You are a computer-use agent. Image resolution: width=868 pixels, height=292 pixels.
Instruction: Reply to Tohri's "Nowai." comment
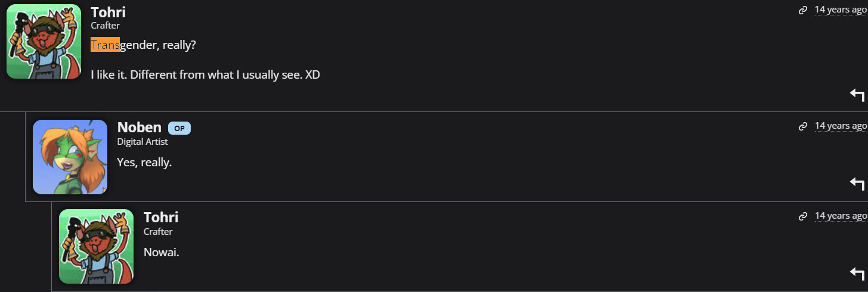pyautogui.click(x=857, y=273)
